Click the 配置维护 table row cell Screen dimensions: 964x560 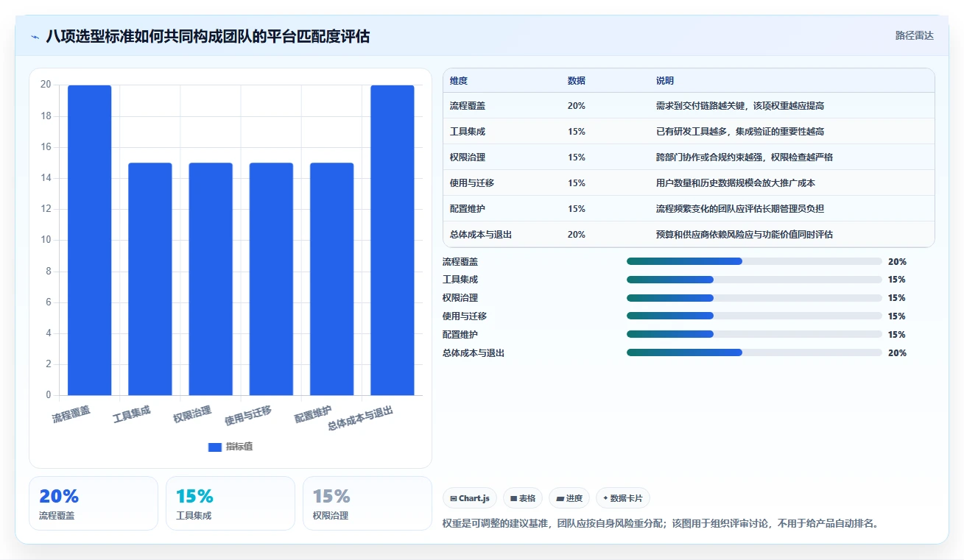468,209
